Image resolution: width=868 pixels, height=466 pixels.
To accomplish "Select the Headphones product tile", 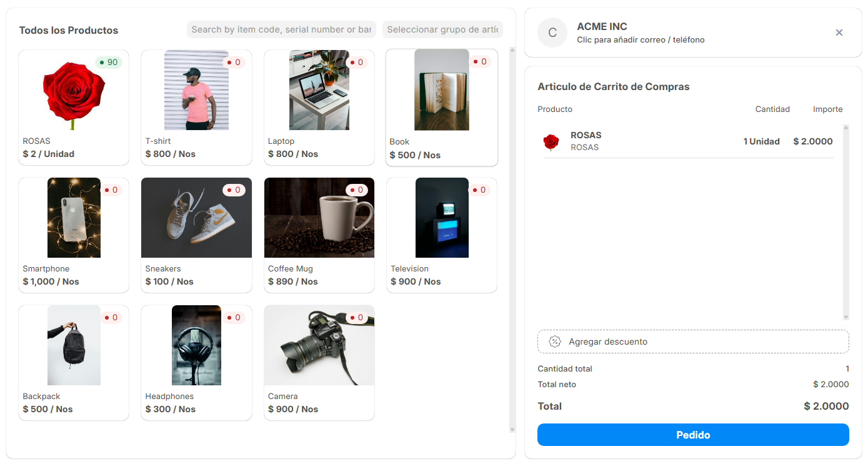I will click(196, 362).
